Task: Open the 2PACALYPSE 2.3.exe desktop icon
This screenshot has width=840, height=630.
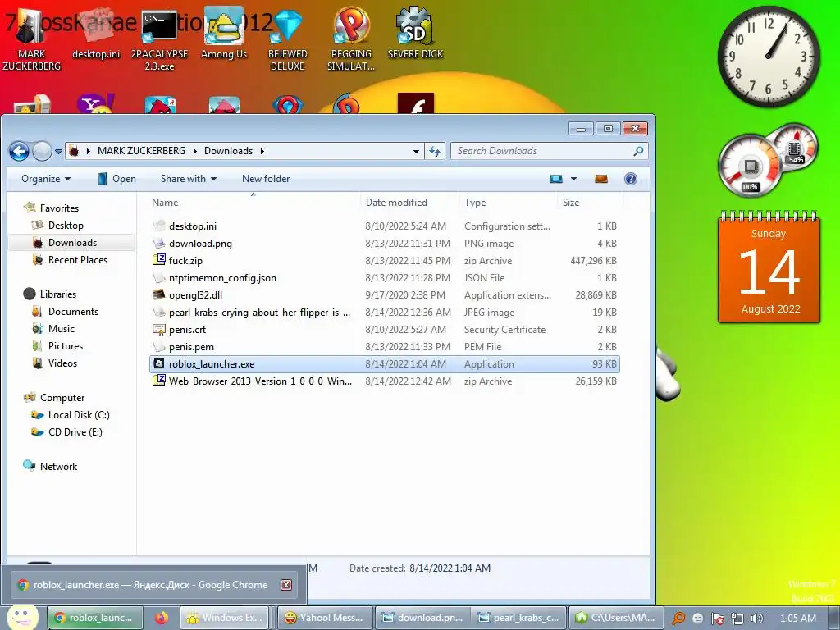Action: click(x=159, y=40)
